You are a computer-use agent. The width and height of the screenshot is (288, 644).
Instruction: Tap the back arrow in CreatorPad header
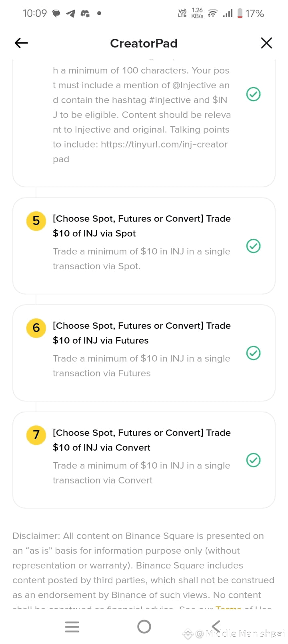coord(21,43)
